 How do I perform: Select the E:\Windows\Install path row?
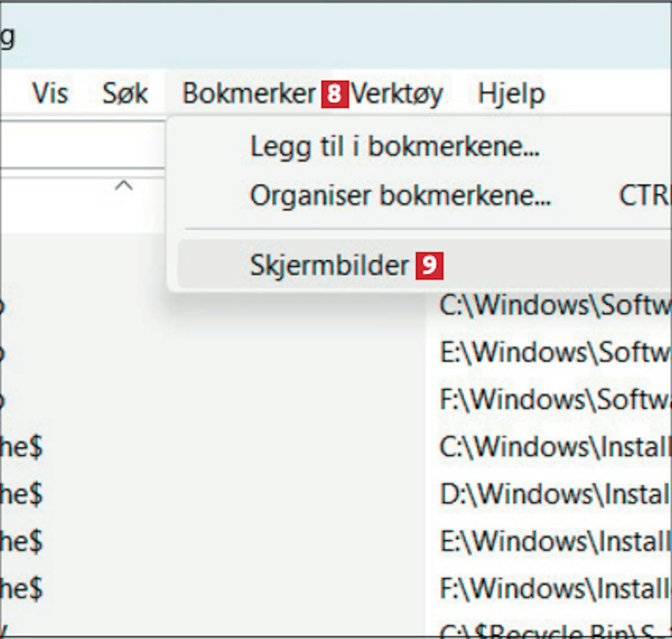555,541
